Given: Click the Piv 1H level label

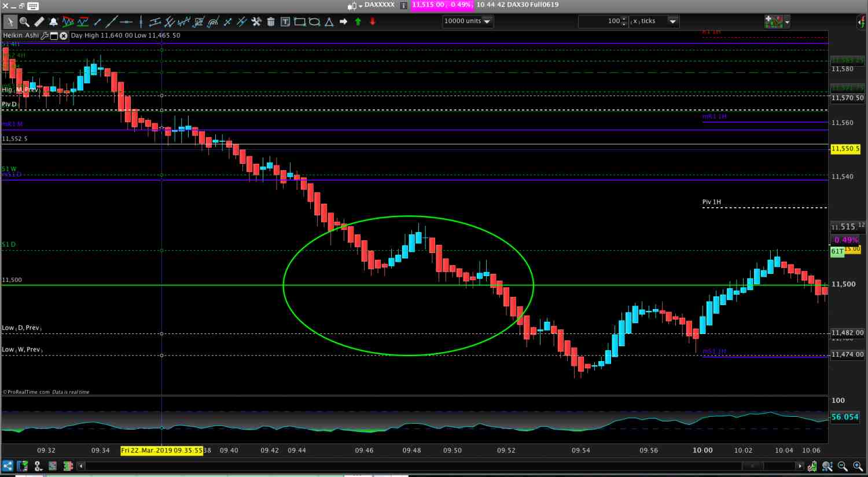Looking at the screenshot, I should click(712, 202).
